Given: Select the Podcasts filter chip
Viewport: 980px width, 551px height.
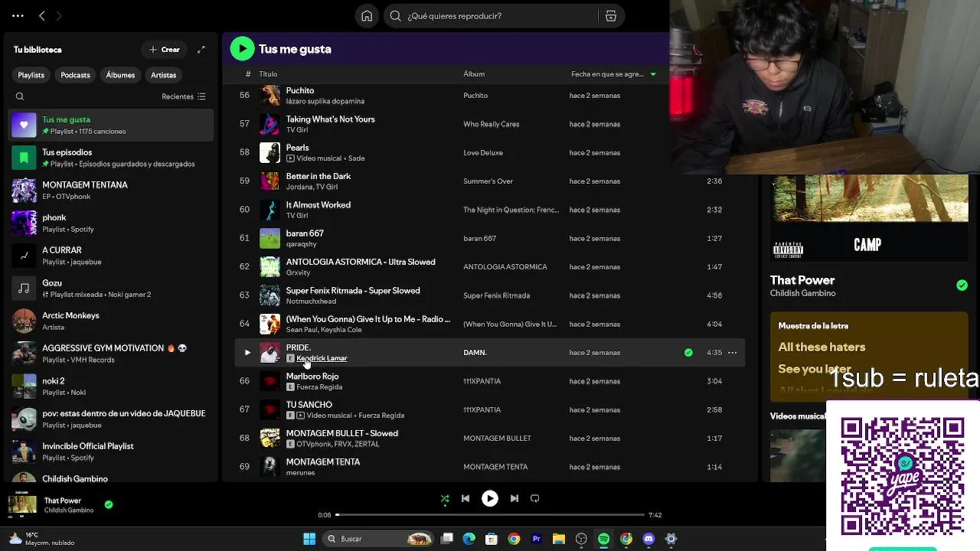Looking at the screenshot, I should pyautogui.click(x=75, y=75).
